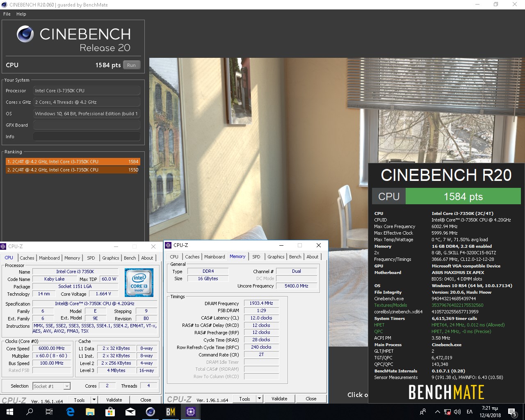Open Caches tab in left CPU-Z
This screenshot has height=420, width=525.
click(x=27, y=258)
